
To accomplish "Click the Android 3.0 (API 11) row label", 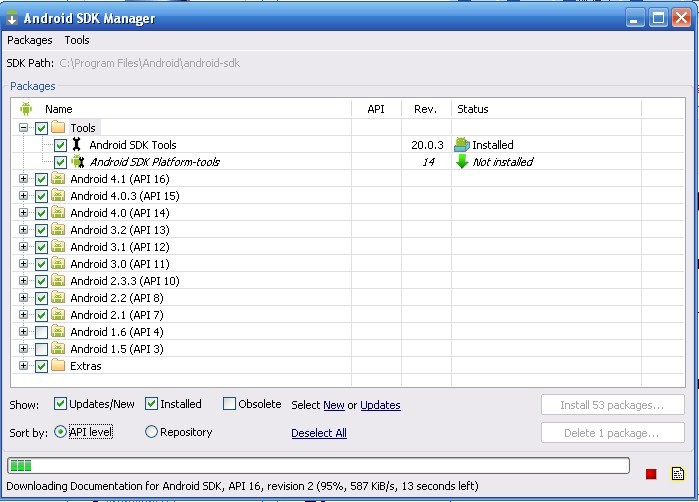I will [120, 264].
